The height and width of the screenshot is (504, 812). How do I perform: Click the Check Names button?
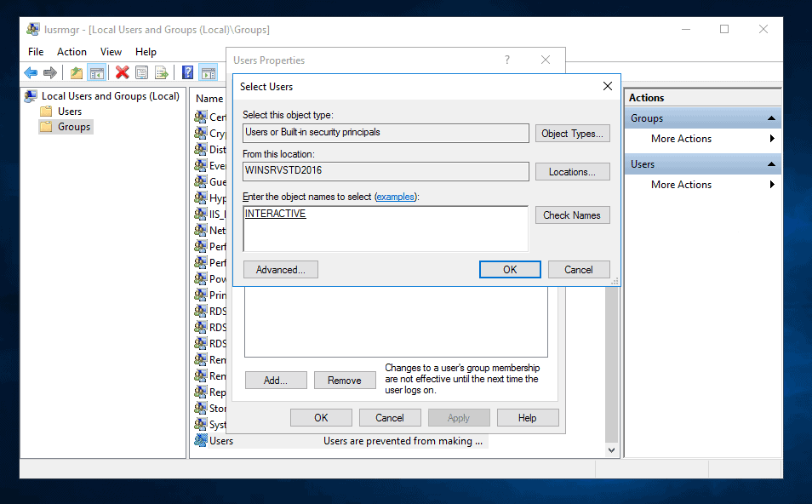point(572,215)
